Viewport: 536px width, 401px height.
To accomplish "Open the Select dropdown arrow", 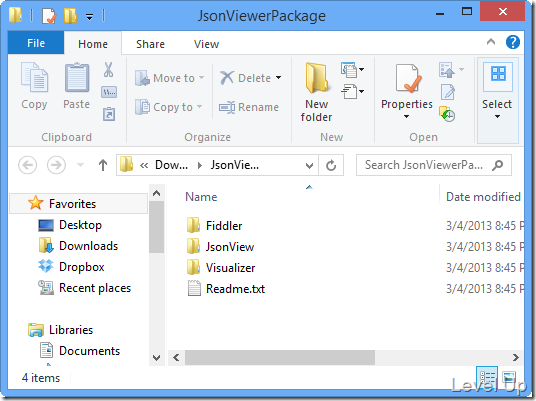I will (x=497, y=117).
